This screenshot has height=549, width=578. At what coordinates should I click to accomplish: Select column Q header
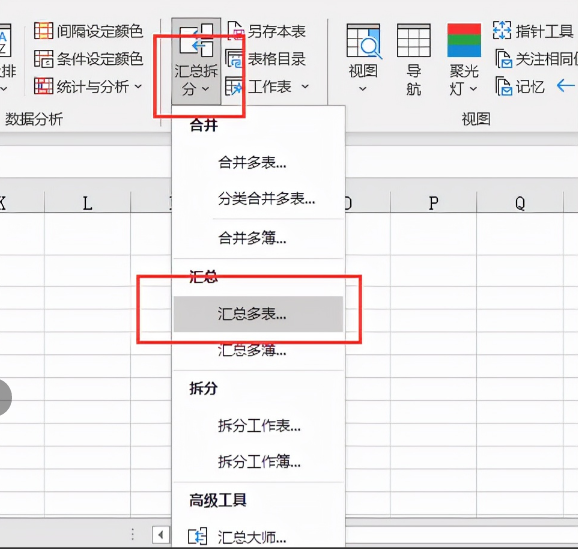coord(520,202)
